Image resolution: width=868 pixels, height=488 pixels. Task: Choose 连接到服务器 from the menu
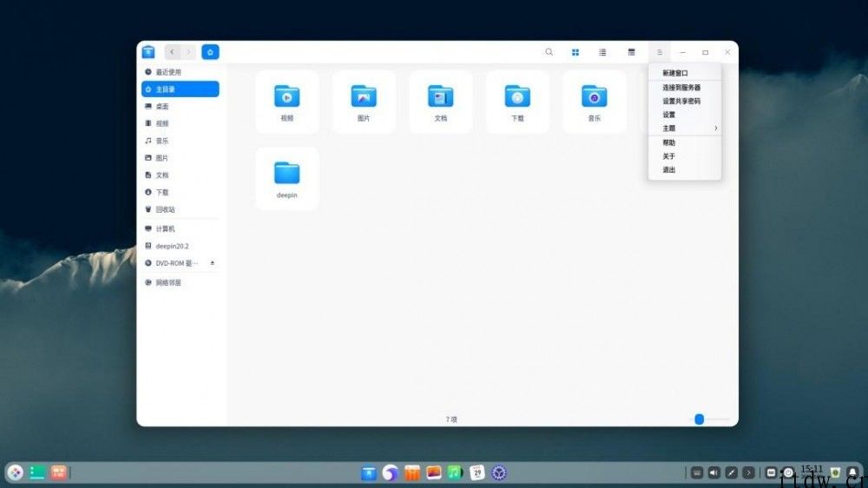click(685, 88)
